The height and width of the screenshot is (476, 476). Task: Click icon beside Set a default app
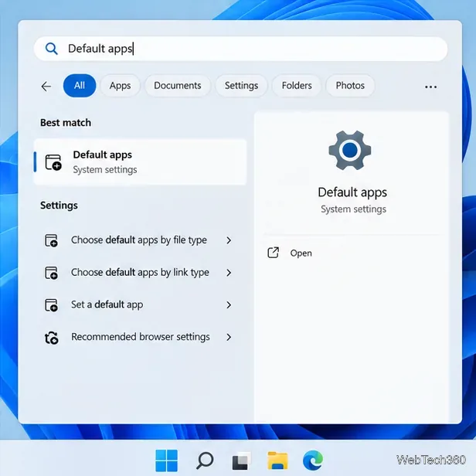51,304
